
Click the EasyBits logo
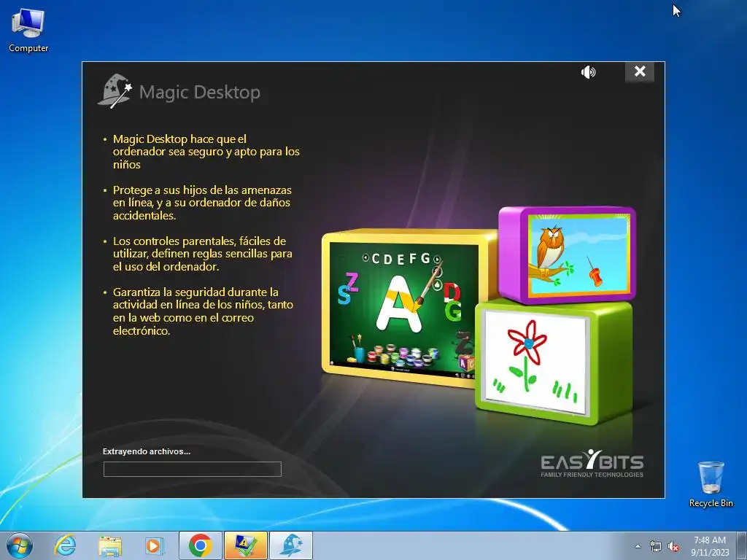[592, 463]
